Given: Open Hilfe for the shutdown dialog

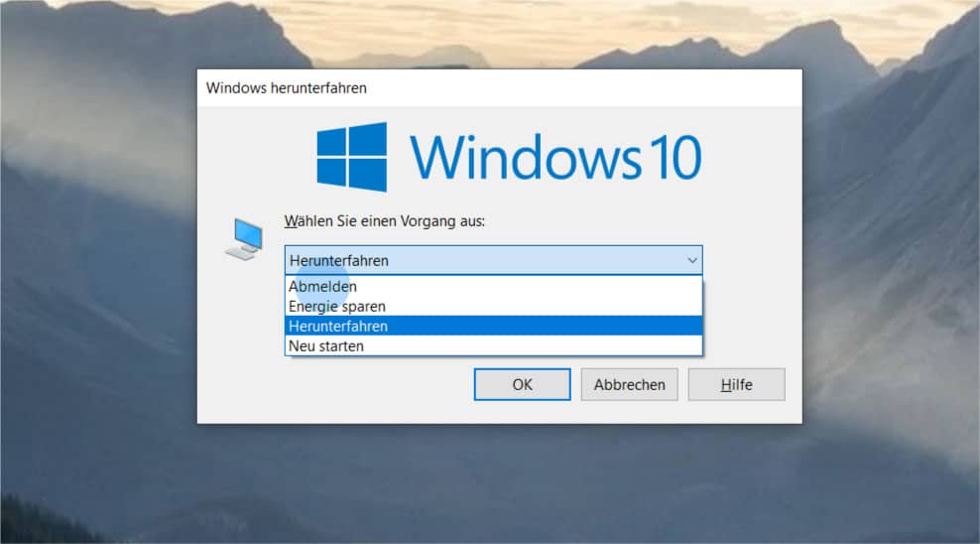Looking at the screenshot, I should click(736, 384).
